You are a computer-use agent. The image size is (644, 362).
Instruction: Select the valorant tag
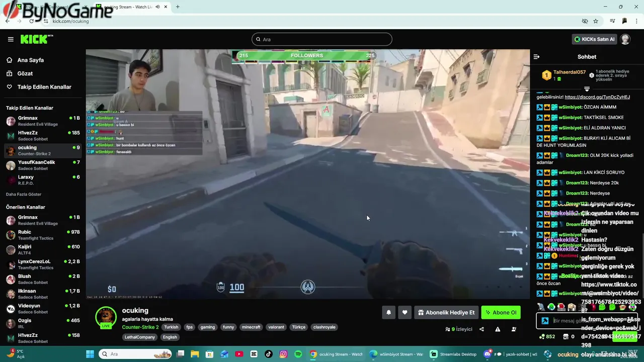pyautogui.click(x=276, y=327)
